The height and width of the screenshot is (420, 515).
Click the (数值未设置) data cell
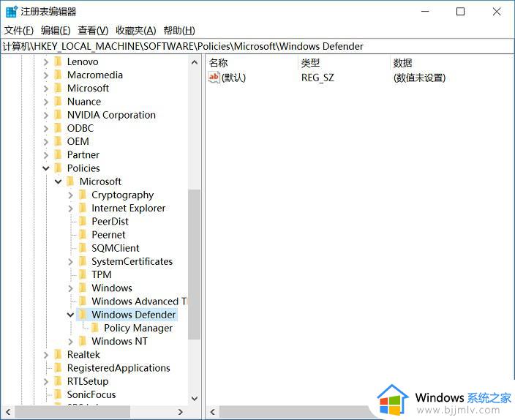click(x=419, y=78)
